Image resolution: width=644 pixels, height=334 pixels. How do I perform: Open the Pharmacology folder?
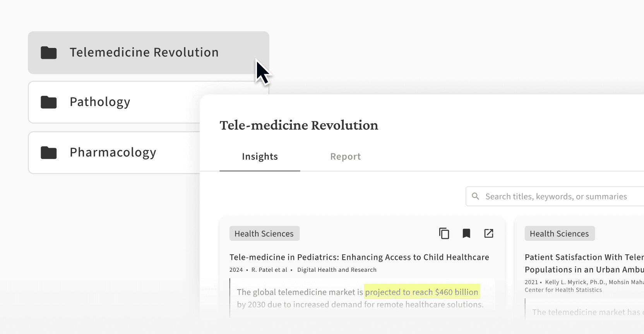114,153
